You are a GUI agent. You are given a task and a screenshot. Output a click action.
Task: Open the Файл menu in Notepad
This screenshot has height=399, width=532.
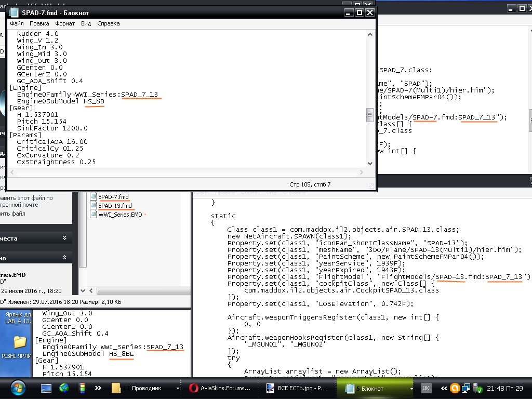(x=17, y=23)
